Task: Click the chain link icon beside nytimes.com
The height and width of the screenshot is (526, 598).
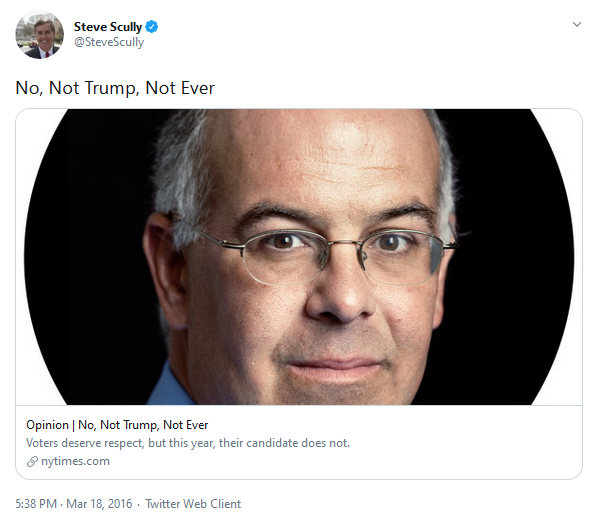Action: click(x=32, y=462)
